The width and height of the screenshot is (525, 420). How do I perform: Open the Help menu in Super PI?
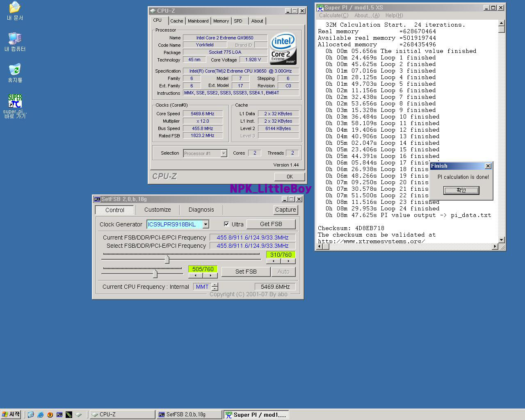pyautogui.click(x=394, y=16)
